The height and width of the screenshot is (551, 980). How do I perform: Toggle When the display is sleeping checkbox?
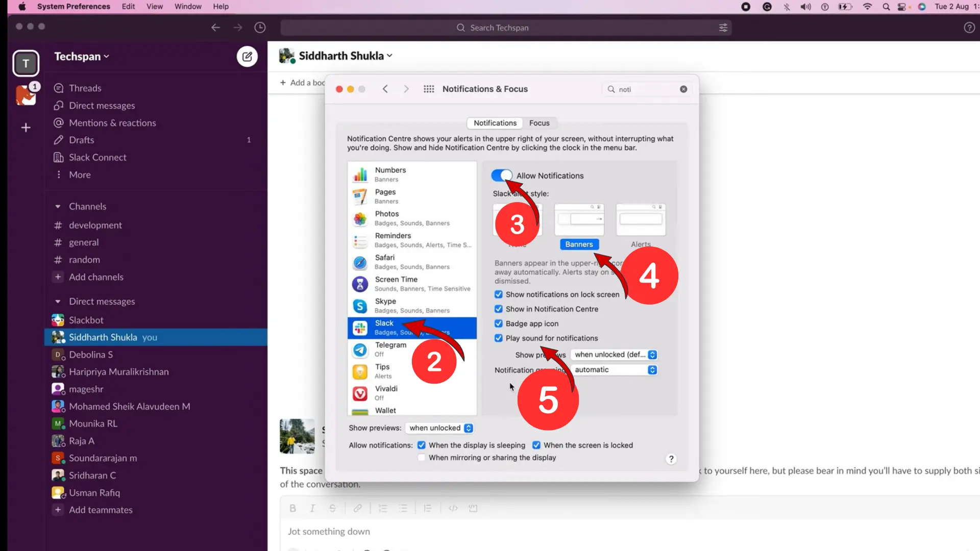[x=421, y=445]
